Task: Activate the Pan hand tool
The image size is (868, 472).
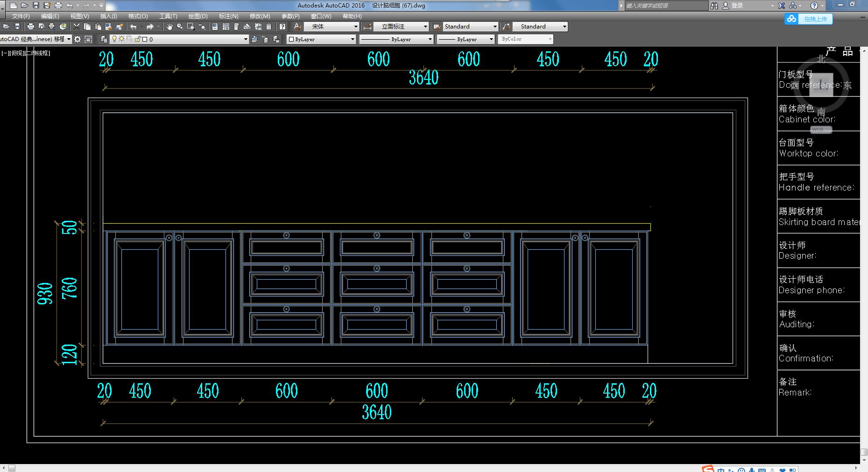Action: coord(169,27)
